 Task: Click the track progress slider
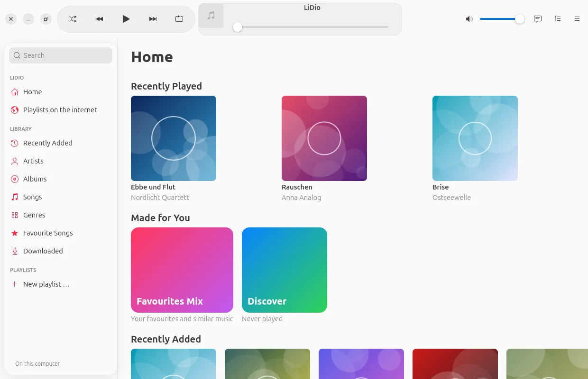point(311,27)
